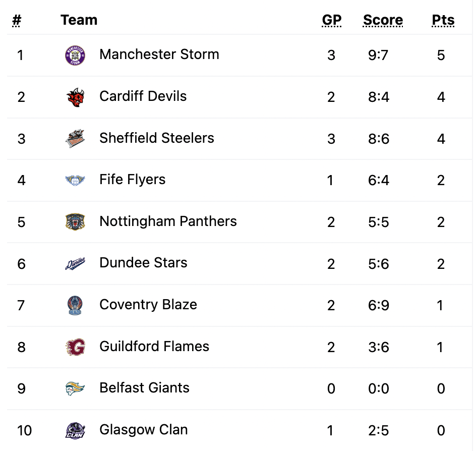Click the GP column header
The height and width of the screenshot is (451, 476).
click(331, 20)
